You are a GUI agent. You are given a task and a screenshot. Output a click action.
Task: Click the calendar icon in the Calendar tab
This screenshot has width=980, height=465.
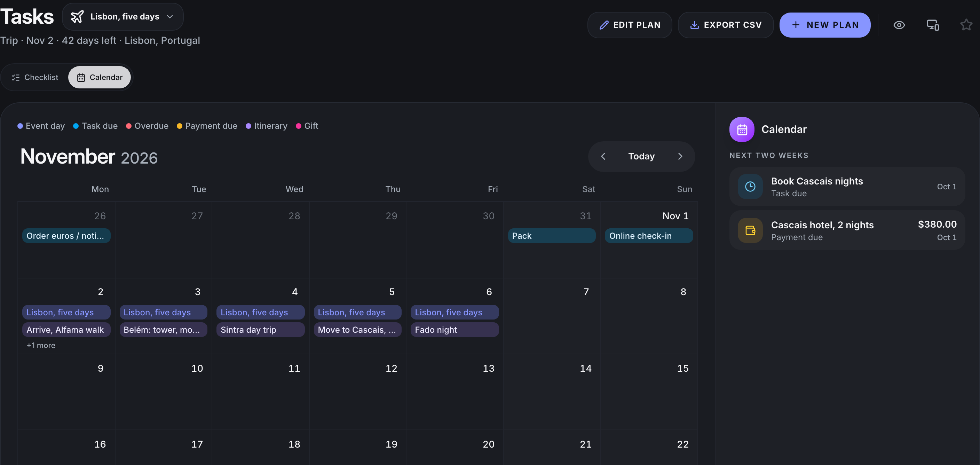click(81, 78)
